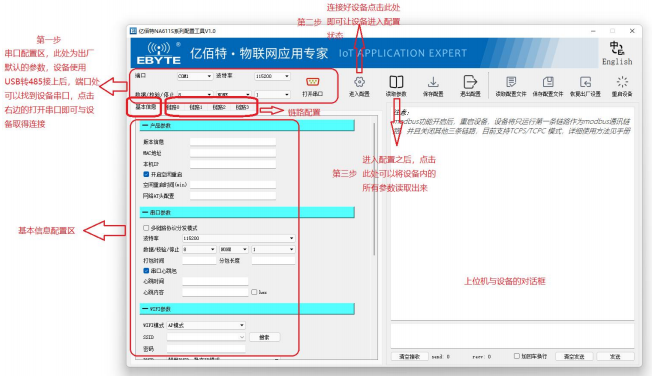Open the top 波特率 115200 dropdown
659x376 pixels.
pyautogui.click(x=272, y=76)
